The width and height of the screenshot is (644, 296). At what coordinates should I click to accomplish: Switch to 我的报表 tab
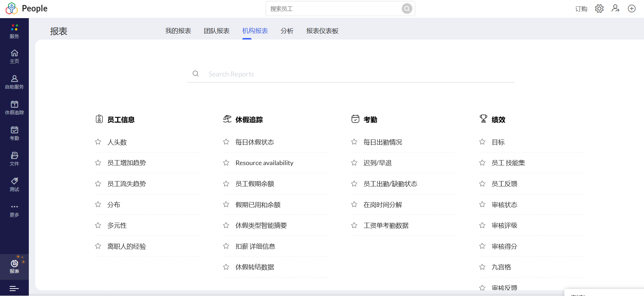[x=178, y=31]
